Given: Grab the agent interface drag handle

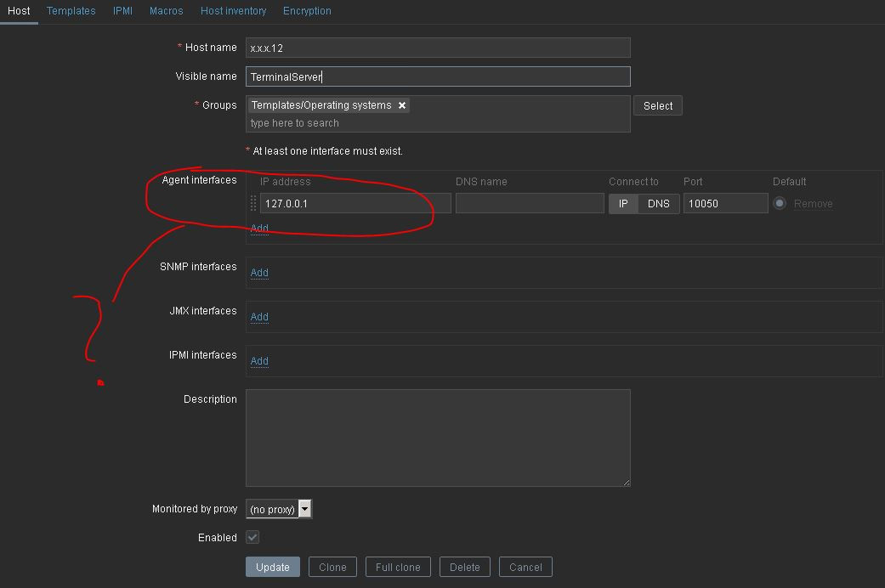Looking at the screenshot, I should pyautogui.click(x=252, y=203).
